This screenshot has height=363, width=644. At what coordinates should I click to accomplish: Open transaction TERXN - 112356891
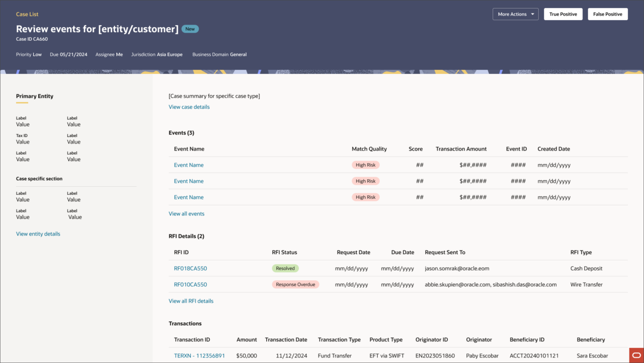[x=200, y=355]
